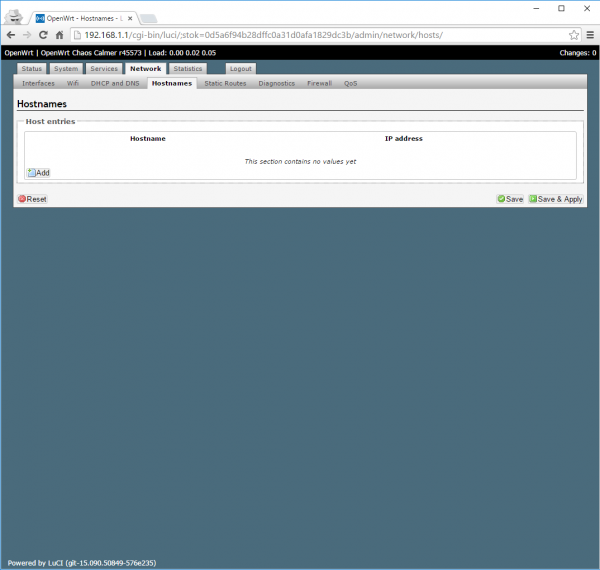
Task: Open the Status main tab
Action: tap(32, 69)
